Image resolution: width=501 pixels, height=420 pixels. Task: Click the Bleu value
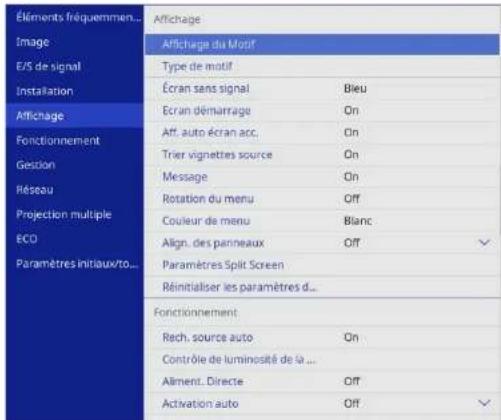click(x=355, y=88)
